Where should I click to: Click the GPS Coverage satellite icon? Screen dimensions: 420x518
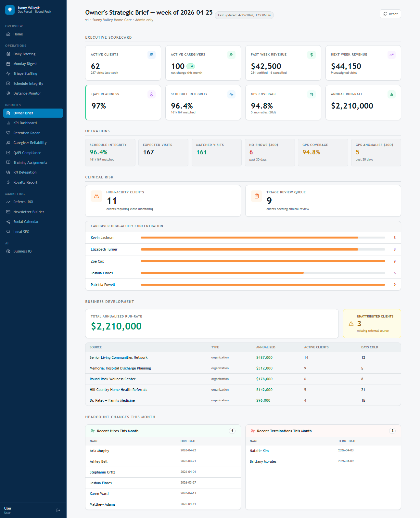coord(311,95)
